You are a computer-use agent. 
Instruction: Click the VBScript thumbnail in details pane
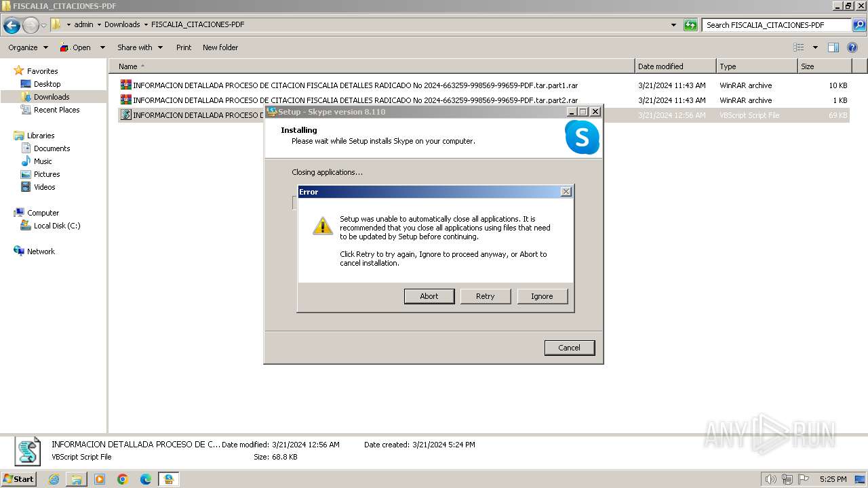(28, 451)
